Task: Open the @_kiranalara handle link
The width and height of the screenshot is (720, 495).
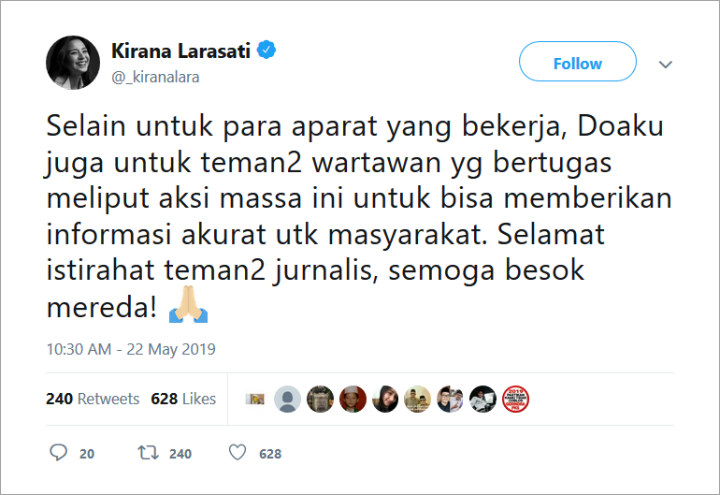Action: (x=155, y=77)
